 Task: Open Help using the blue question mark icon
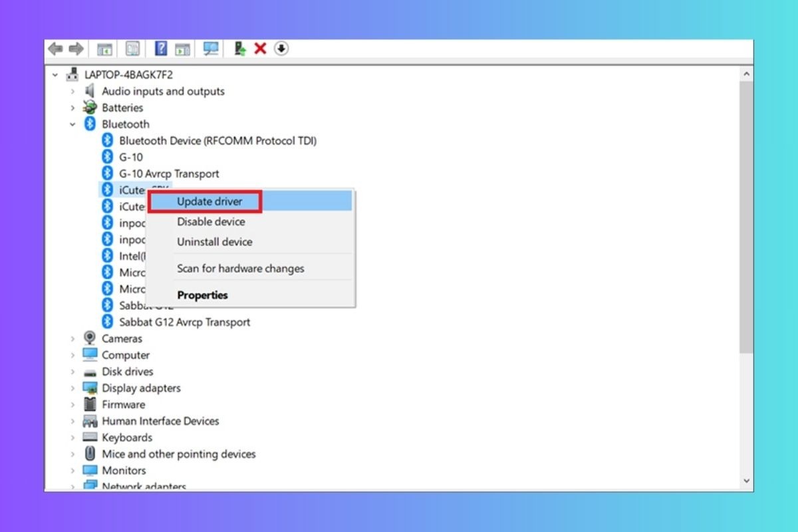[x=160, y=48]
